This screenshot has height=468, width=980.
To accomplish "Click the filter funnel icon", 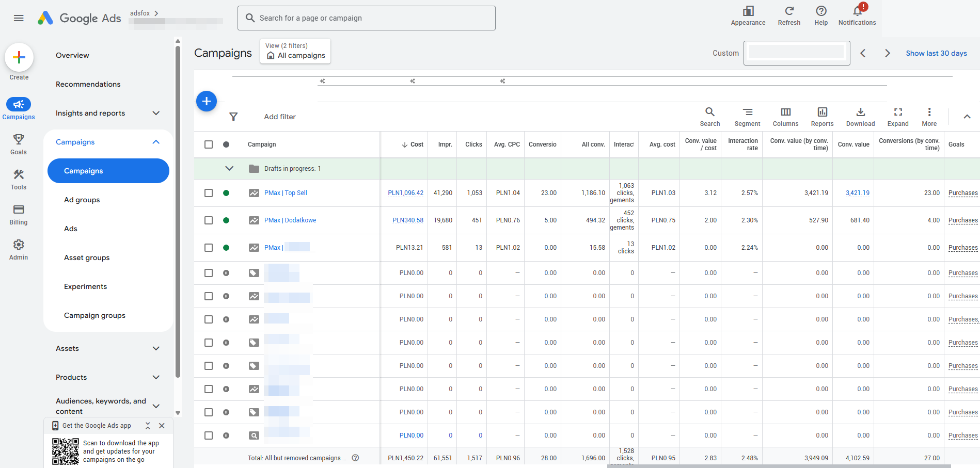I will (x=233, y=117).
